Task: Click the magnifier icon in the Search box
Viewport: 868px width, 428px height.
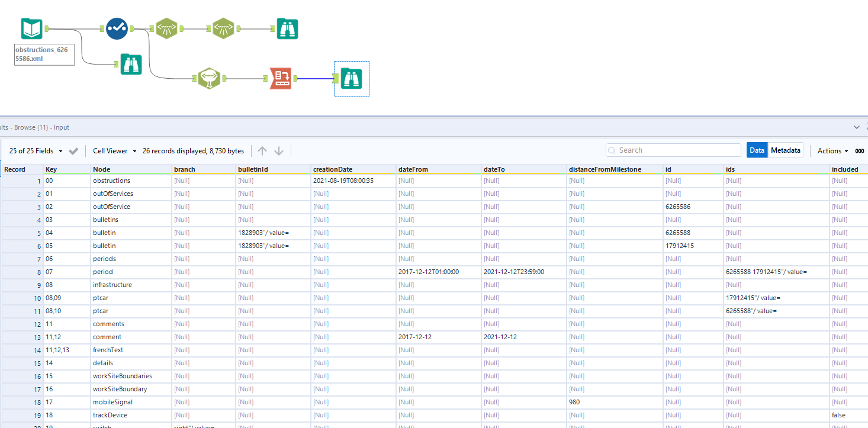Action: 612,150
